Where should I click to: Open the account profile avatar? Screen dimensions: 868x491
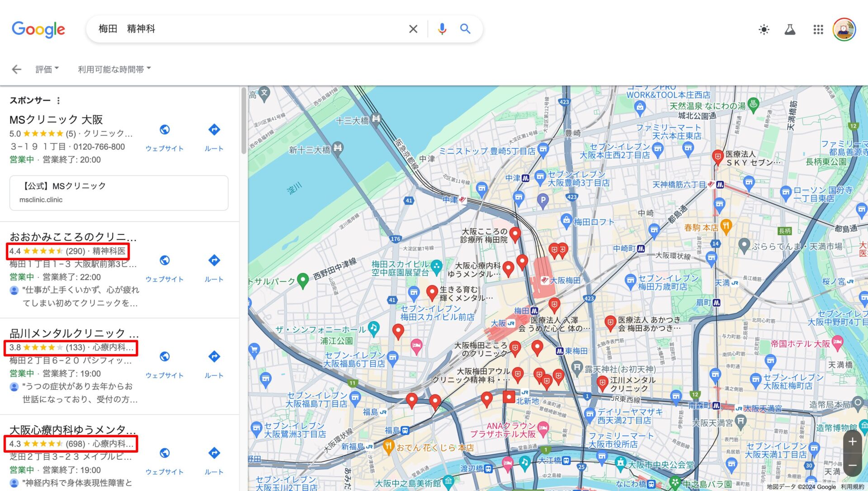(x=844, y=30)
